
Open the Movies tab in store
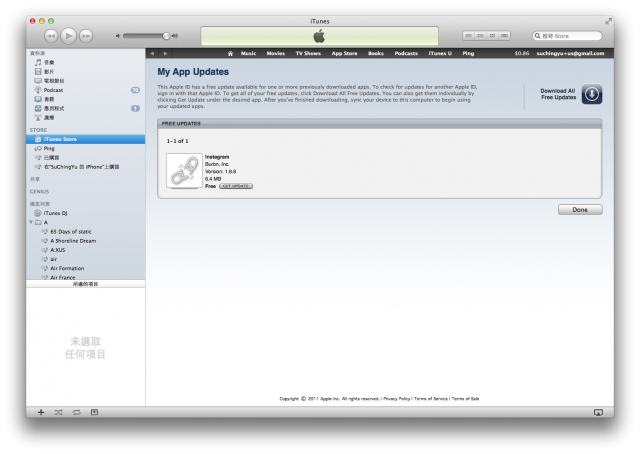[276, 53]
